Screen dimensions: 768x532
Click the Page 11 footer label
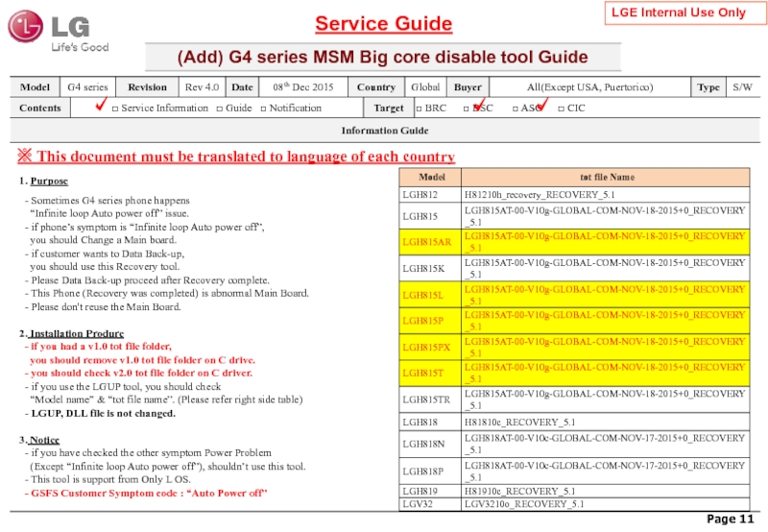(x=730, y=520)
